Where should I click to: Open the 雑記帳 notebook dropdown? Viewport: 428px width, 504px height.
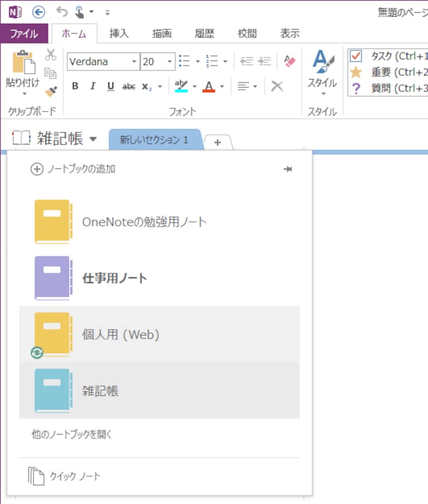click(x=93, y=138)
